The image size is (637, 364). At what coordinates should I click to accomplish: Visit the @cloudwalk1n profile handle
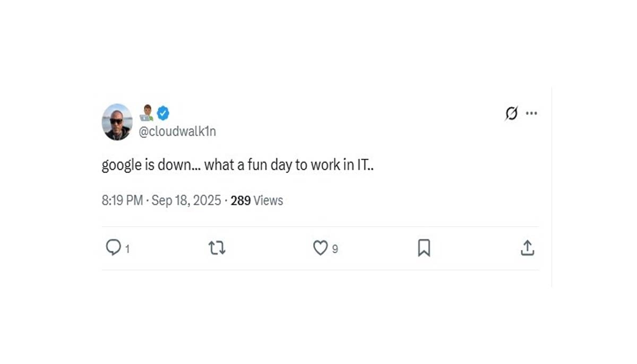tap(177, 132)
